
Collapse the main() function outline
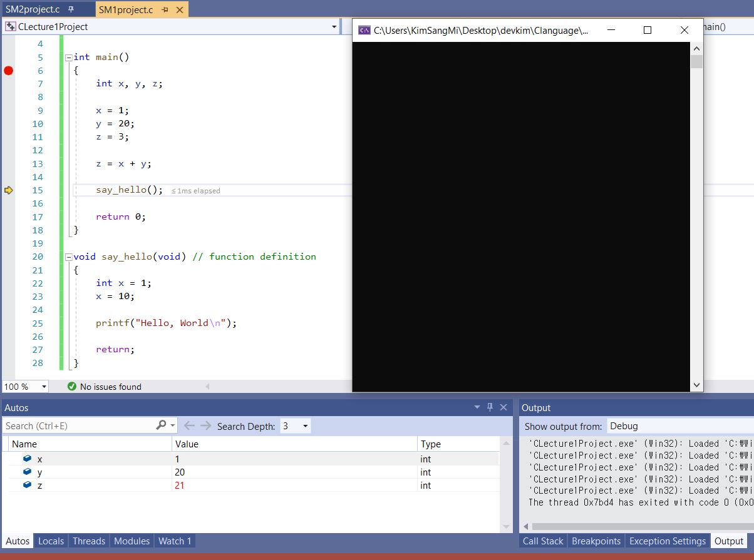68,57
